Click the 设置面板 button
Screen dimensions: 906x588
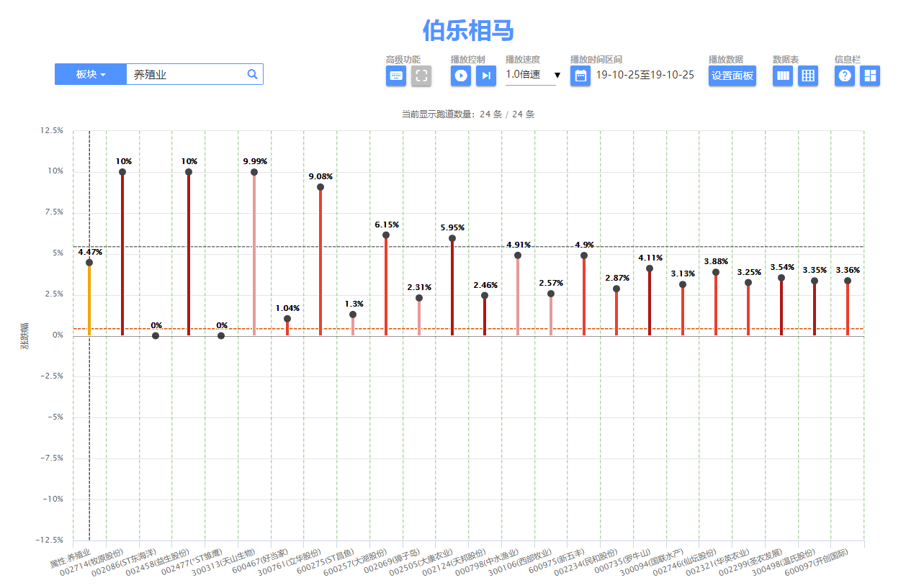[x=732, y=76]
